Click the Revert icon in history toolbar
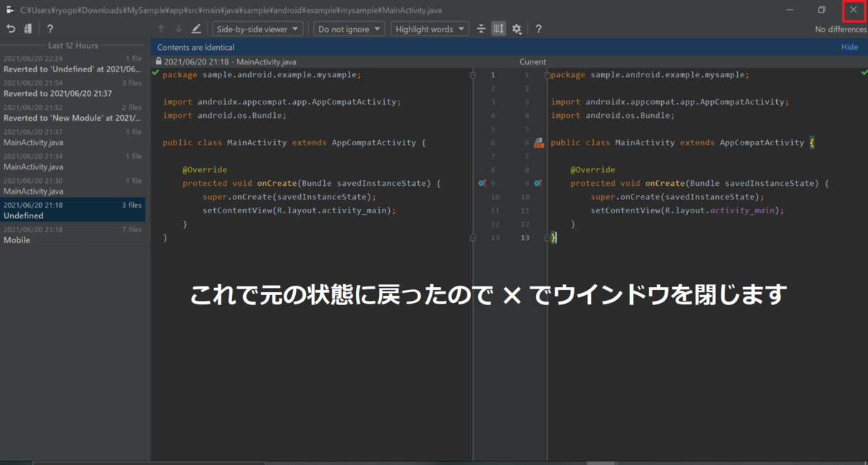 [10, 29]
